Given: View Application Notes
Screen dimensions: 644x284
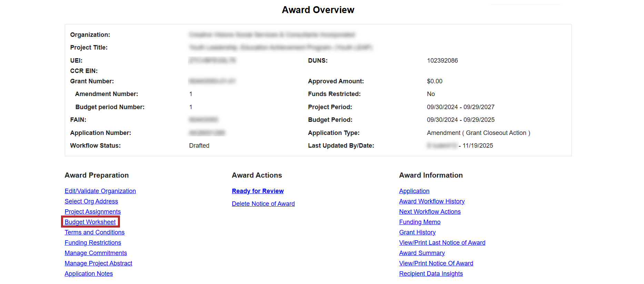Looking at the screenshot, I should coord(89,274).
